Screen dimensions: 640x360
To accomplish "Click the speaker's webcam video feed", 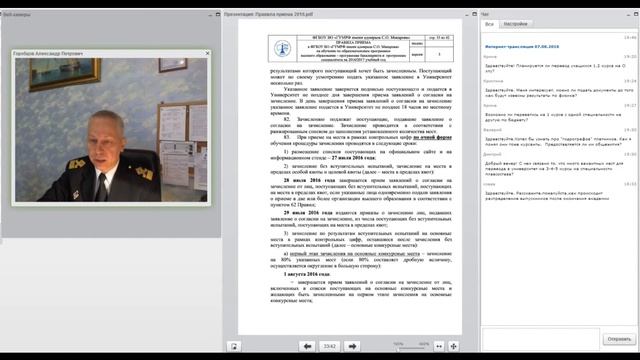I will point(111,130).
